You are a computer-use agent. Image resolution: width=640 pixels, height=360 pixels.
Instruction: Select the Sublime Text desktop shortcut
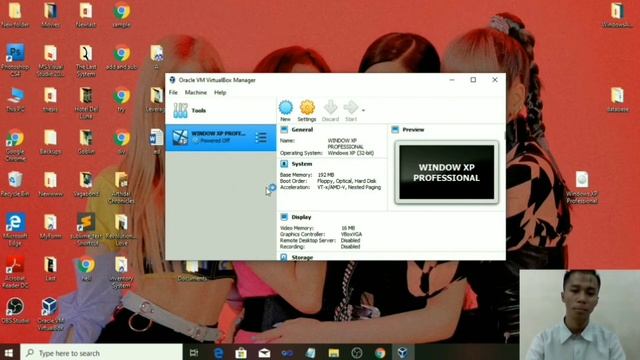(86, 230)
